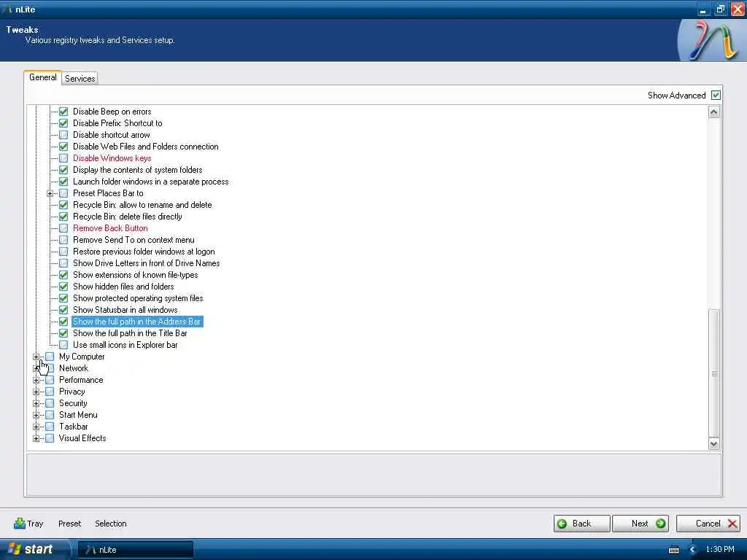Viewport: 747px width, 560px height.
Task: Expand the Preset Places Bar to node
Action: tap(50, 193)
